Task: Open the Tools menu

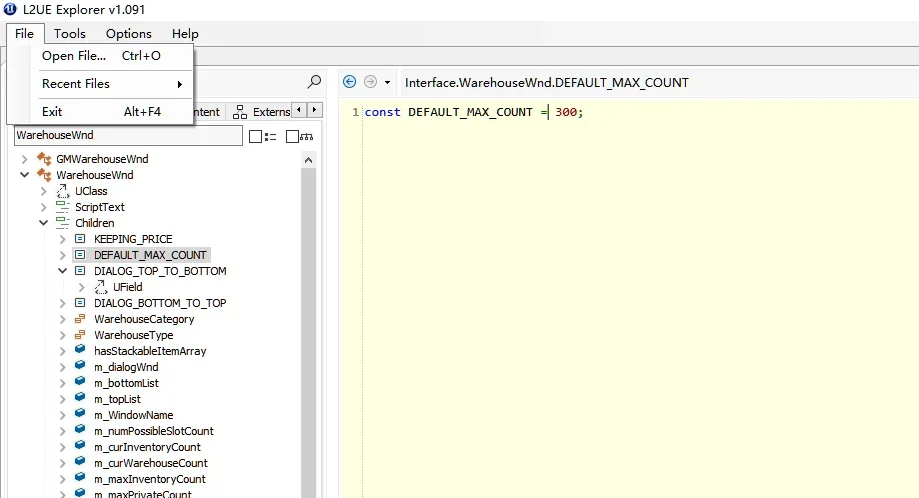Action: [70, 33]
